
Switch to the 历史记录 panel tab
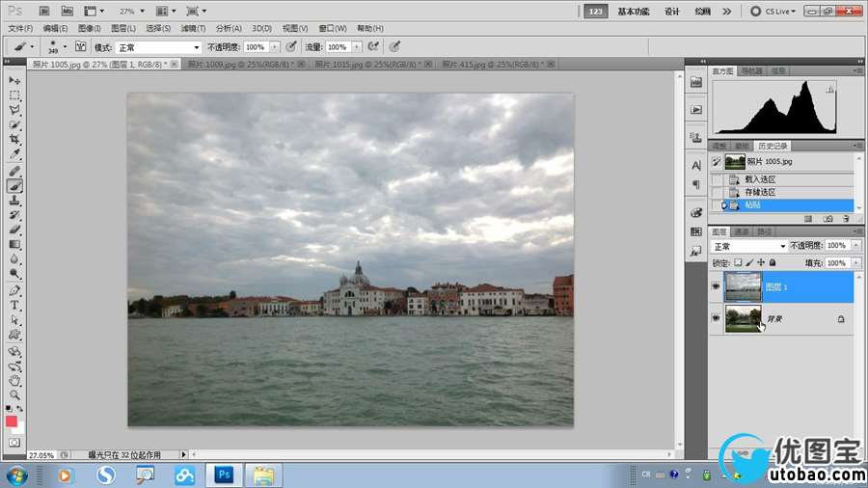[773, 146]
